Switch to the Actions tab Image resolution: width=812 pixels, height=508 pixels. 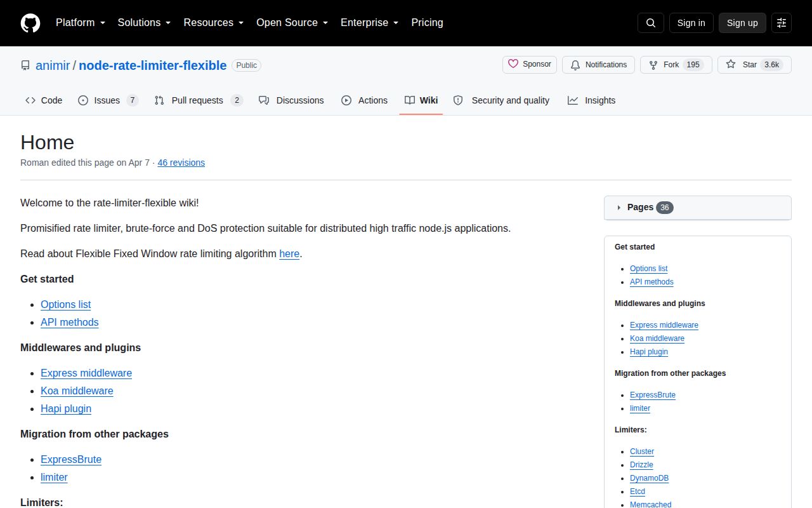click(x=364, y=100)
